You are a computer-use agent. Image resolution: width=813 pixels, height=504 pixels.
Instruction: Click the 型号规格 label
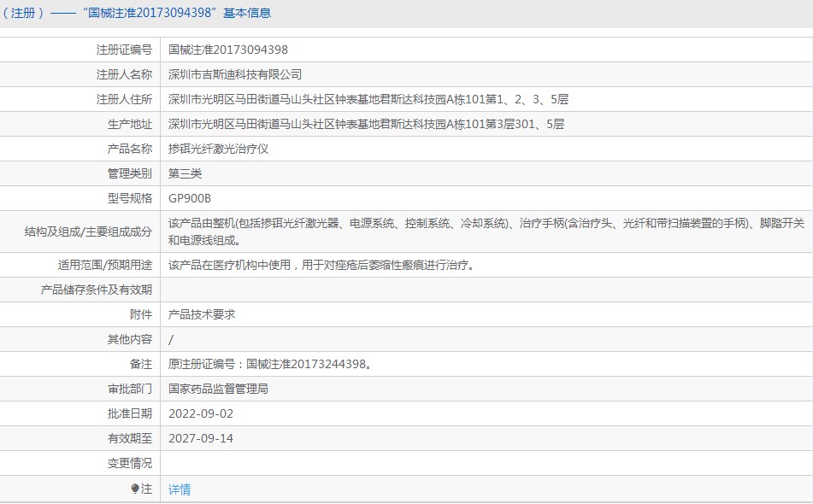130,198
